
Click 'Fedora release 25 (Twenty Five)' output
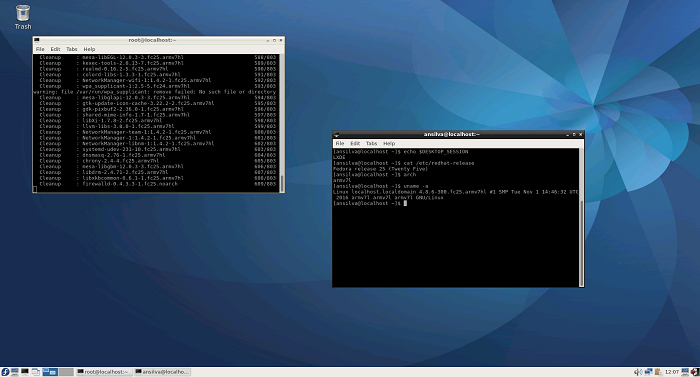pos(380,169)
